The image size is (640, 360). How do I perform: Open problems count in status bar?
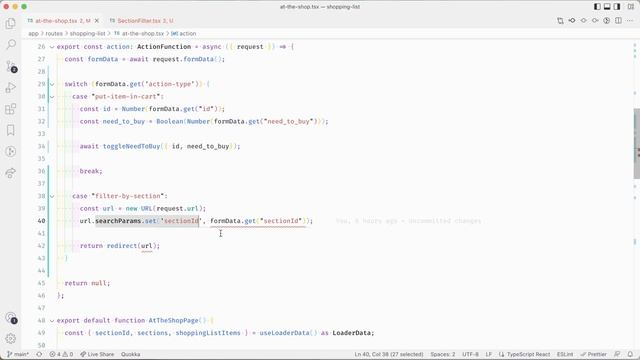click(x=61, y=354)
